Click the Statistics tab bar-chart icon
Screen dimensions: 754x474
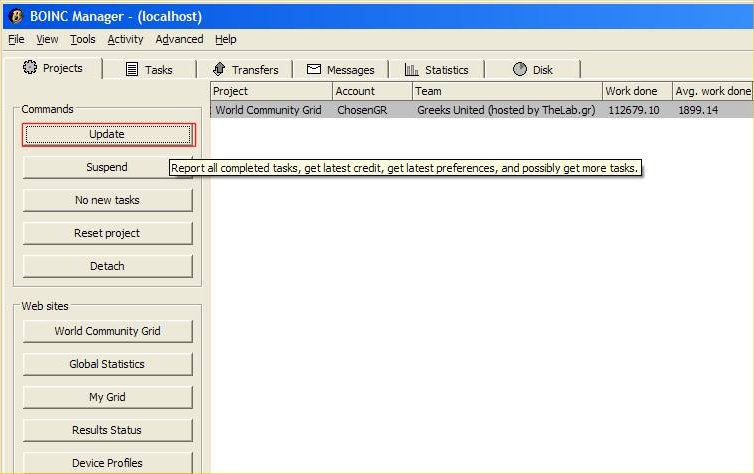[412, 70]
